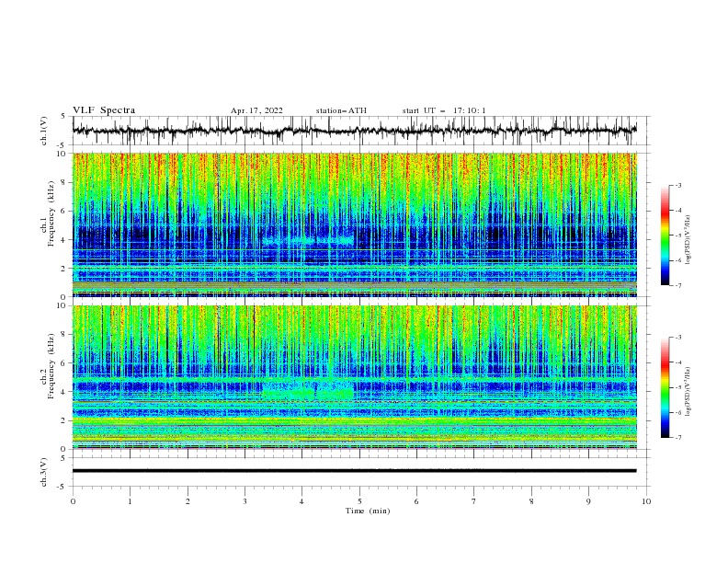Screen dimensions: 728x563
Task: Click the ch.3(V) axis "-5" tick label
Action: tap(63, 487)
